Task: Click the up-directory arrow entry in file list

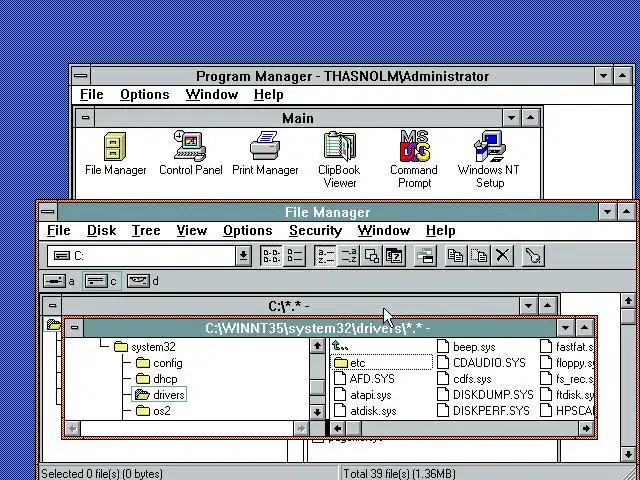Action: 340,346
